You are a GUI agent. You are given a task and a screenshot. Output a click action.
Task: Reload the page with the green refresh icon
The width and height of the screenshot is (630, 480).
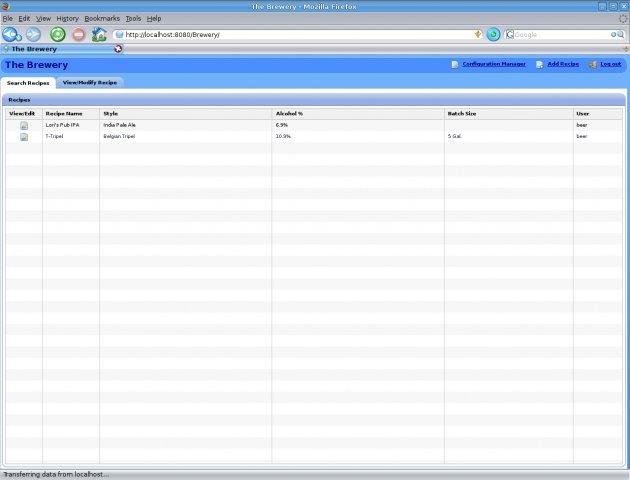58,35
